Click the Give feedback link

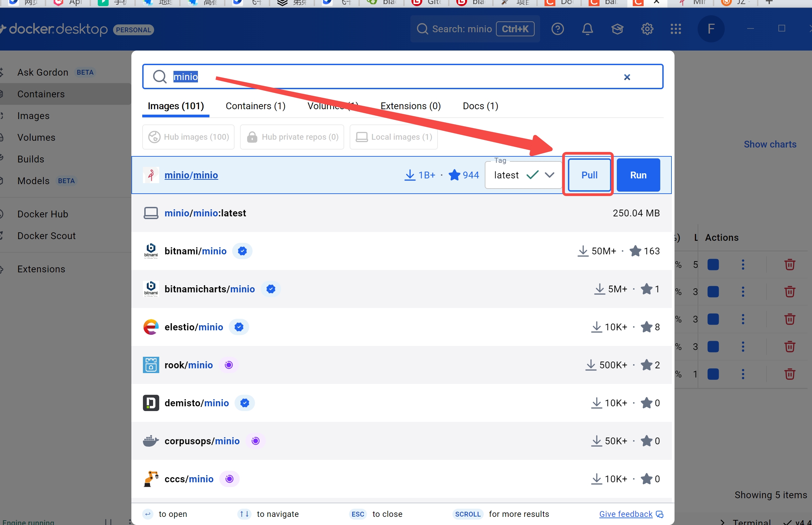631,514
